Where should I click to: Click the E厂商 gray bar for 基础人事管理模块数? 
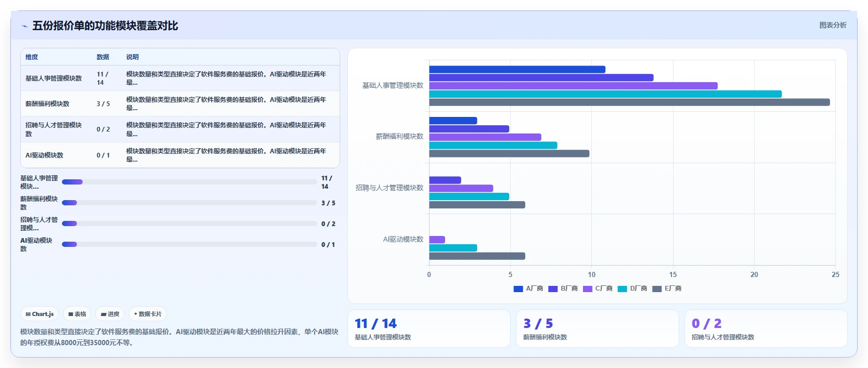tap(629, 102)
